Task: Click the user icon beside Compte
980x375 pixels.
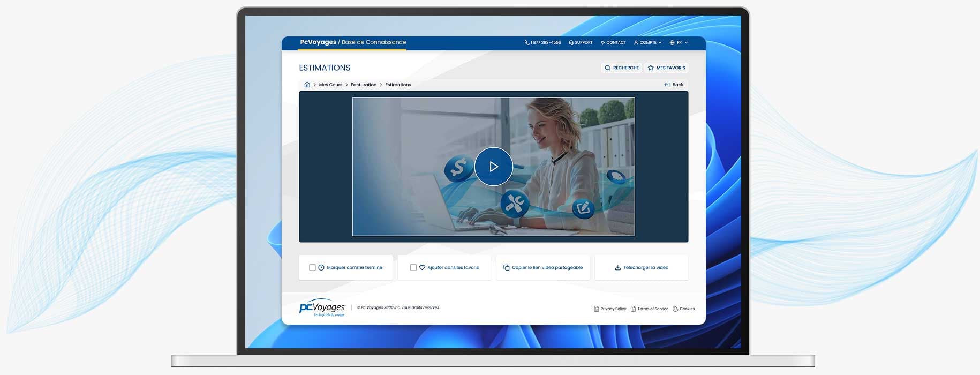Action: point(636,42)
